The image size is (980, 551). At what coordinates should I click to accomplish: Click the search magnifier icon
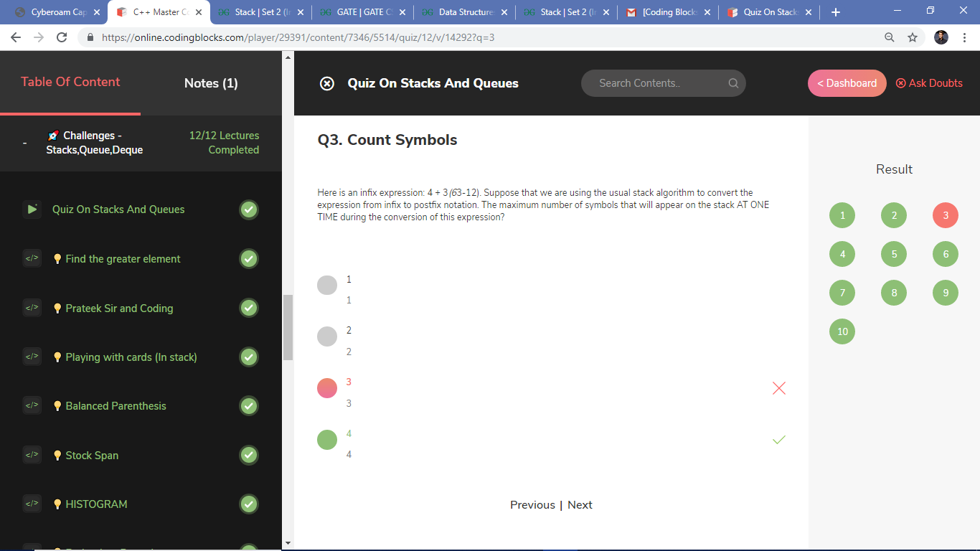pyautogui.click(x=733, y=83)
